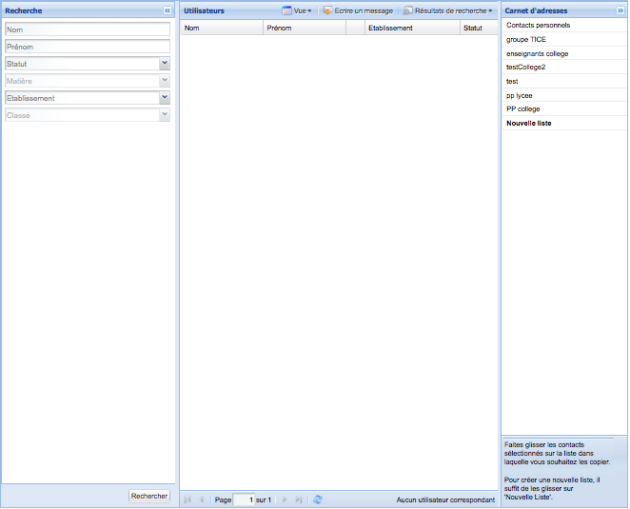This screenshot has width=630, height=509.
Task: Collapse the Carnet d'adresses panel
Action: 620,11
